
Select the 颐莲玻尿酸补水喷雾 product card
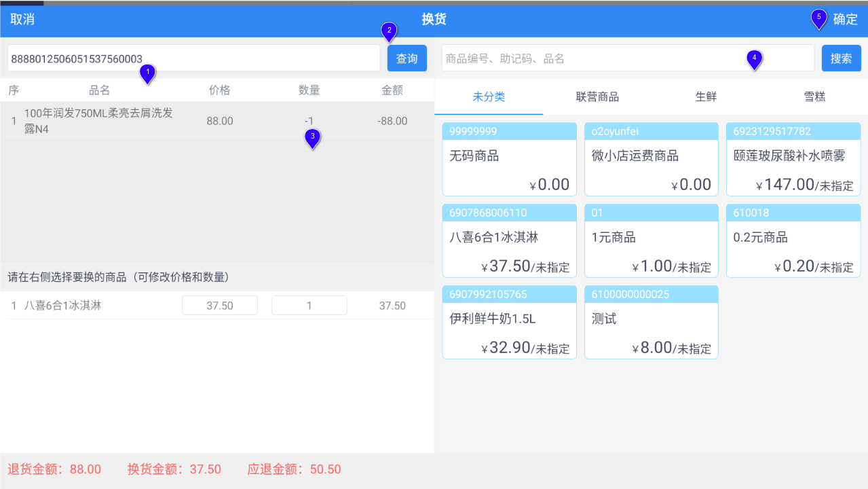[793, 160]
